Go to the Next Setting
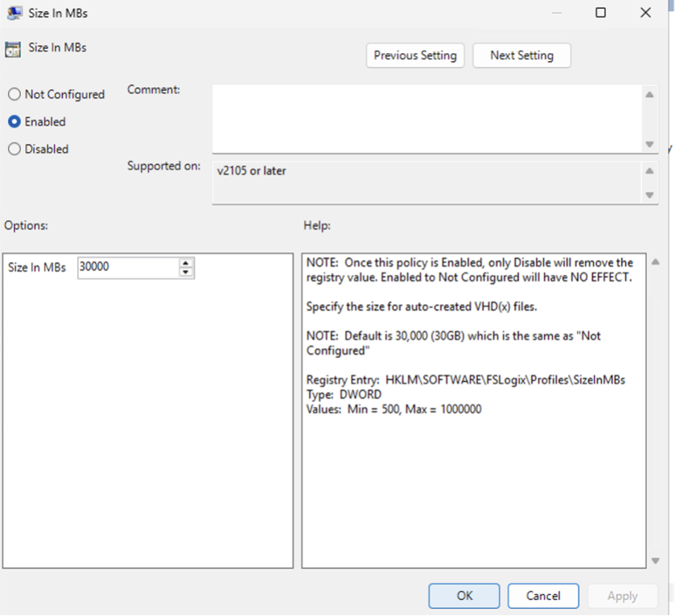The height and width of the screenshot is (616, 676). tap(521, 55)
